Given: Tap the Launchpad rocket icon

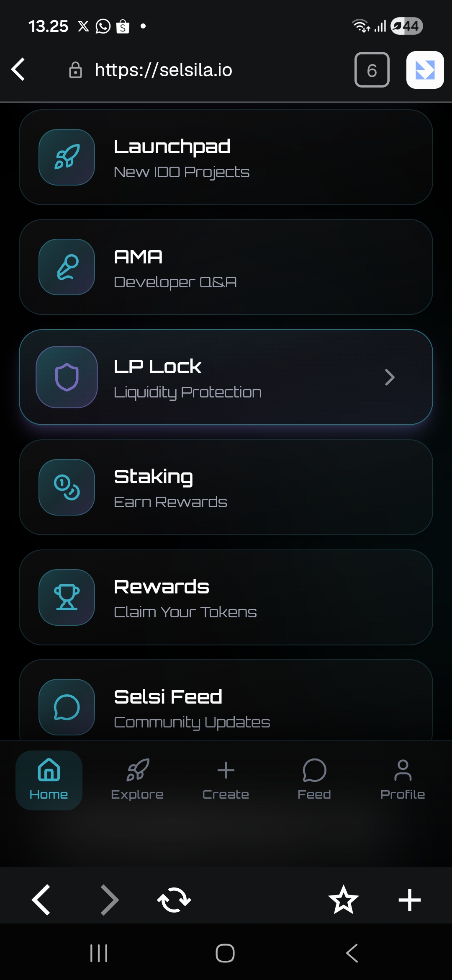Looking at the screenshot, I should (67, 157).
